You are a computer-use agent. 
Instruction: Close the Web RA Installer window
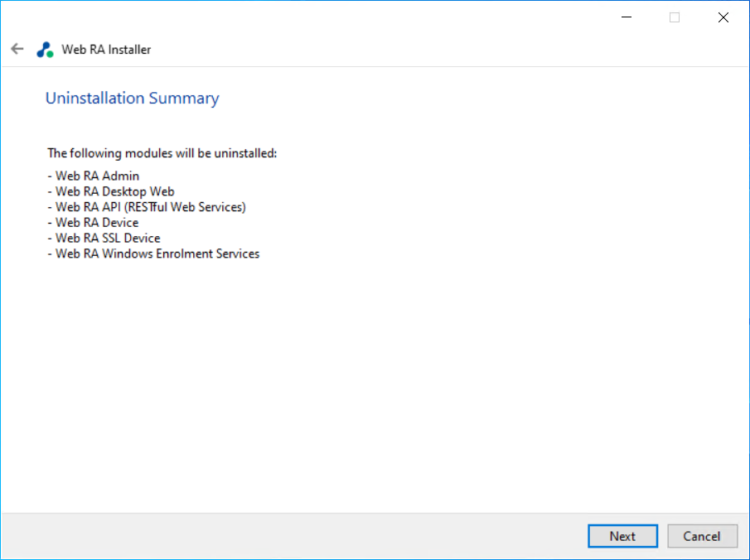(723, 17)
